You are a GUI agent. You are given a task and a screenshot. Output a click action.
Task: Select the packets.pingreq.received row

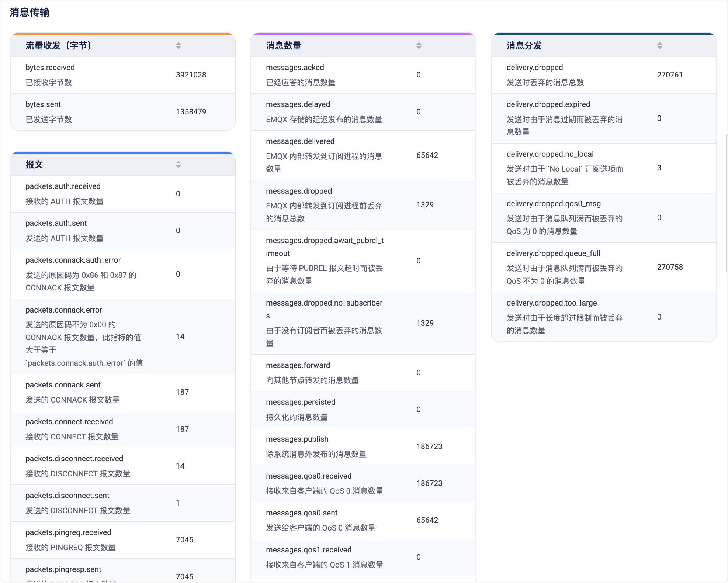click(x=122, y=540)
